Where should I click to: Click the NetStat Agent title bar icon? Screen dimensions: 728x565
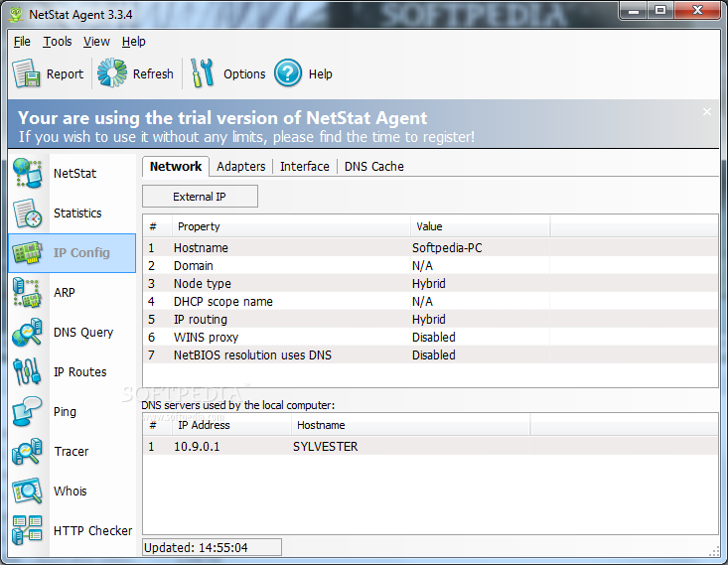(16, 14)
